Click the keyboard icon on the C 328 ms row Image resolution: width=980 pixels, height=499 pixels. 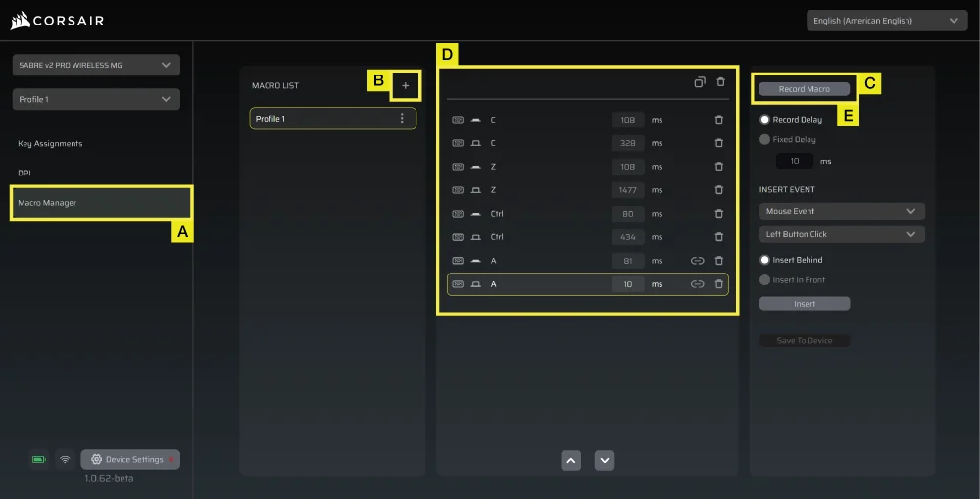[x=458, y=143]
